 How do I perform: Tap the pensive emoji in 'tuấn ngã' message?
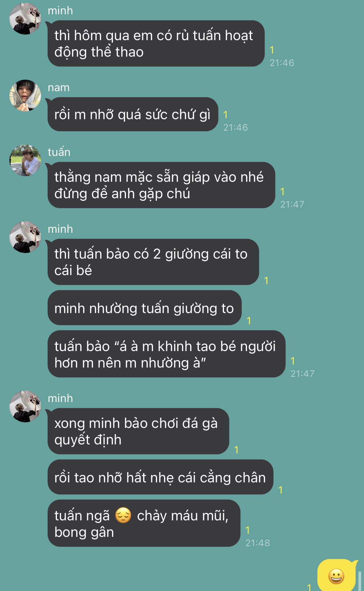123,515
